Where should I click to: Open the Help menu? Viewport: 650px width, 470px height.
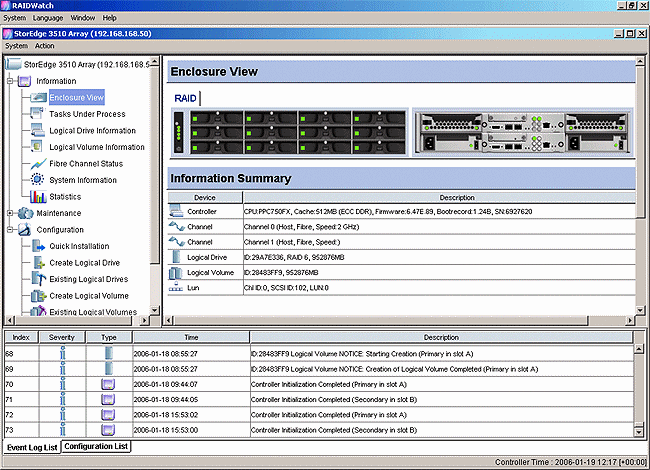[109, 18]
